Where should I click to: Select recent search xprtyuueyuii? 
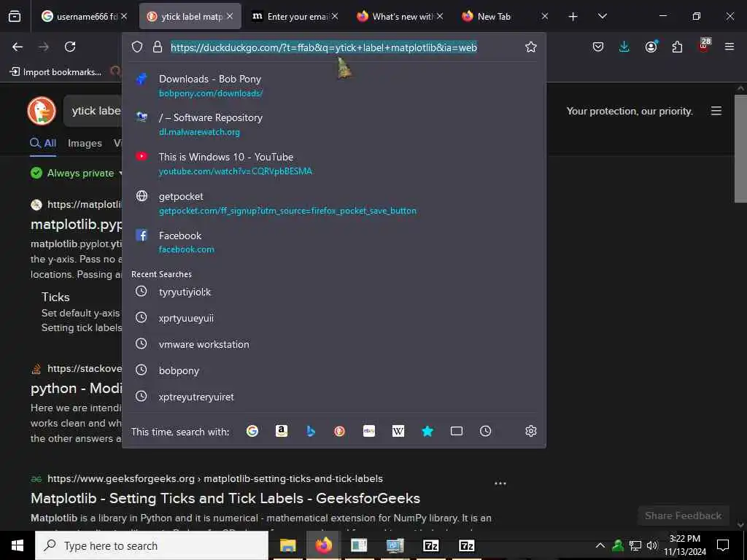point(333,318)
